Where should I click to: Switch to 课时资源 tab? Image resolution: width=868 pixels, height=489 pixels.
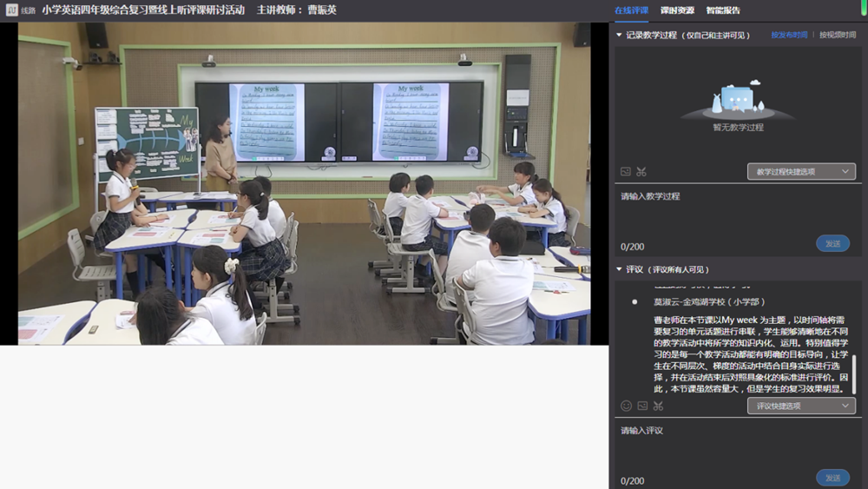(677, 10)
